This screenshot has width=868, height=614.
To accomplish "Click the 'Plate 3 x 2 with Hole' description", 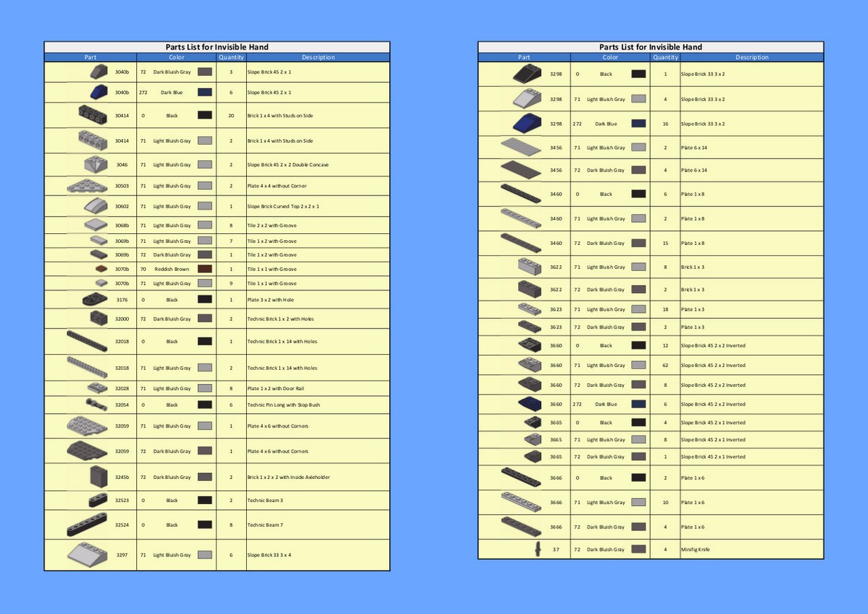I will [270, 300].
